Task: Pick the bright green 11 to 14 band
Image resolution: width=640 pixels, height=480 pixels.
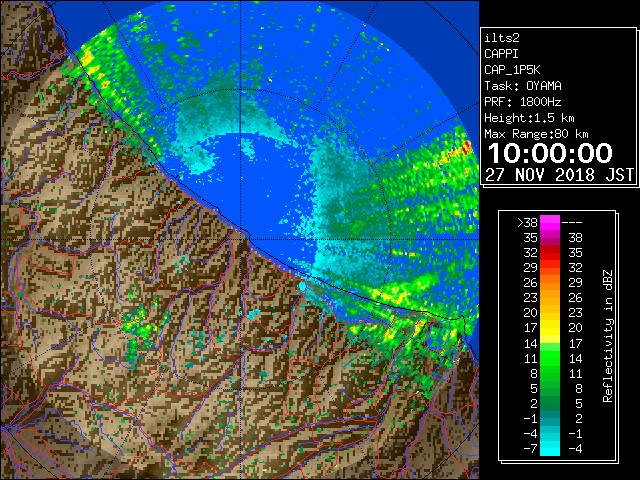Action: point(550,358)
